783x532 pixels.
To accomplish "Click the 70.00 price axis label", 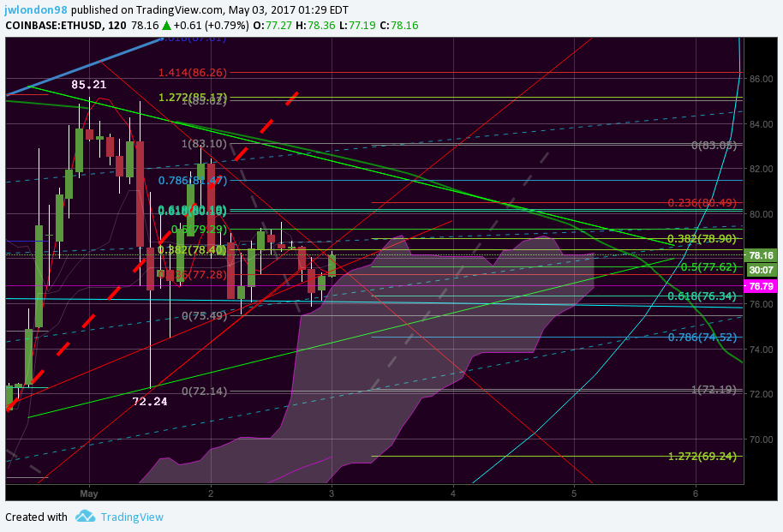I will tap(761, 439).
